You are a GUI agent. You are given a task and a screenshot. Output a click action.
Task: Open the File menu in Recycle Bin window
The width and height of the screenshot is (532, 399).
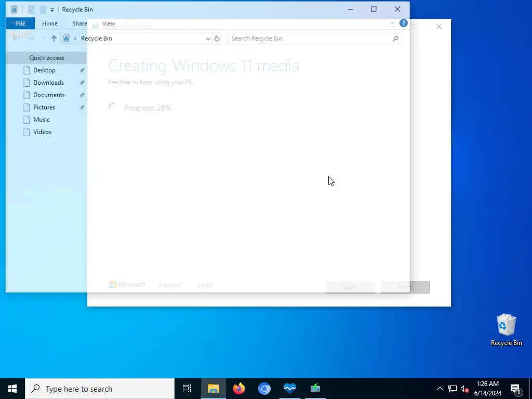(x=20, y=23)
